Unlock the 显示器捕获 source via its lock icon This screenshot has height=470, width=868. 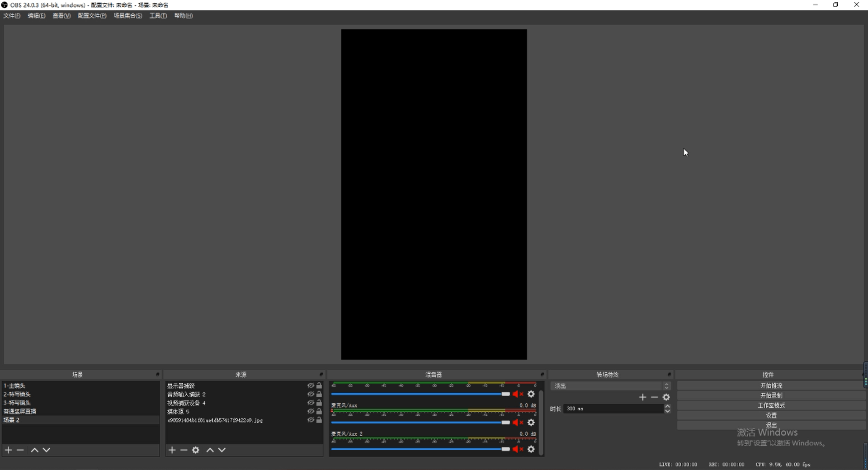[x=319, y=385]
